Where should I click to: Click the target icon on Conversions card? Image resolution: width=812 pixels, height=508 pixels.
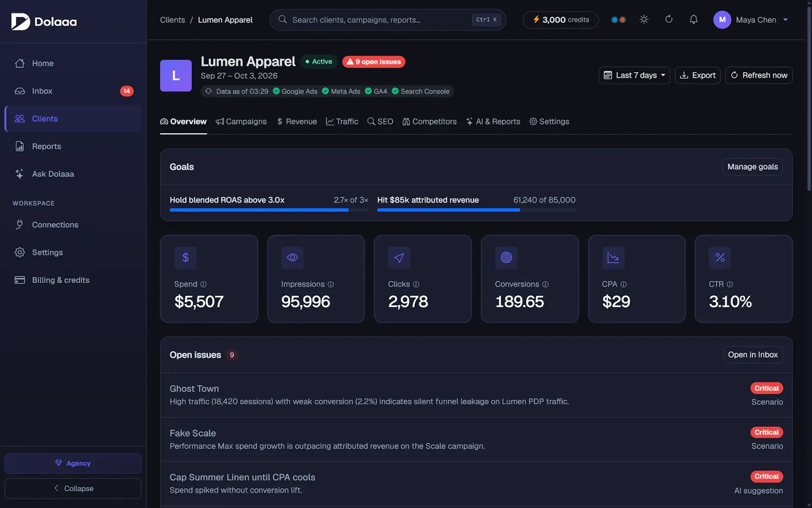tap(506, 258)
